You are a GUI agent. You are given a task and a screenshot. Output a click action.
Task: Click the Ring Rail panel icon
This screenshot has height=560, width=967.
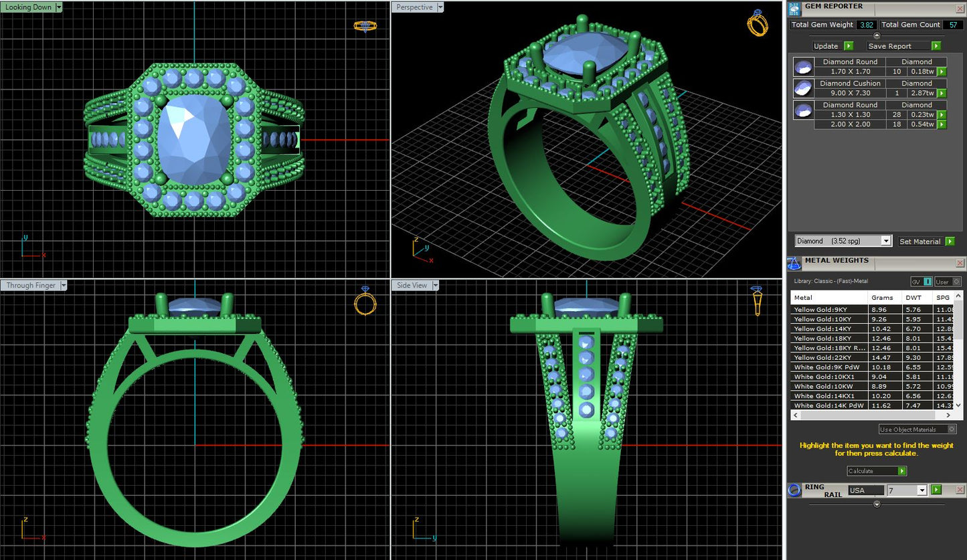pos(794,490)
